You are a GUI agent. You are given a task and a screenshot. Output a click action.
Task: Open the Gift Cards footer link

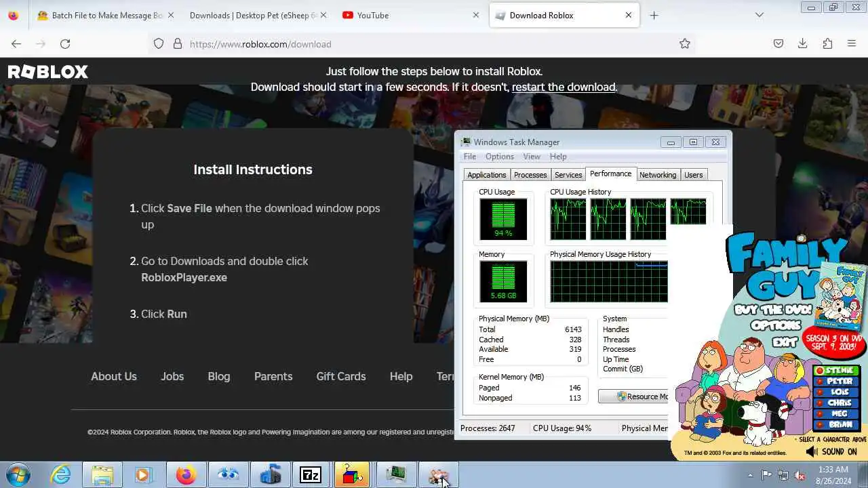[341, 376]
